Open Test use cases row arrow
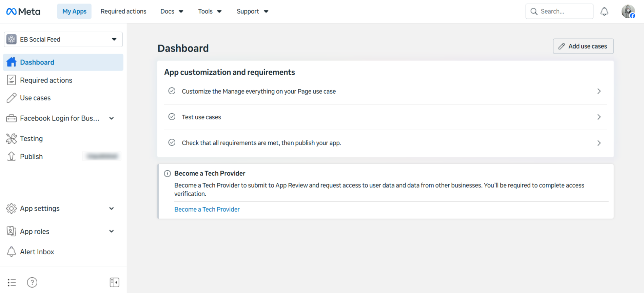The width and height of the screenshot is (644, 293). tap(599, 117)
